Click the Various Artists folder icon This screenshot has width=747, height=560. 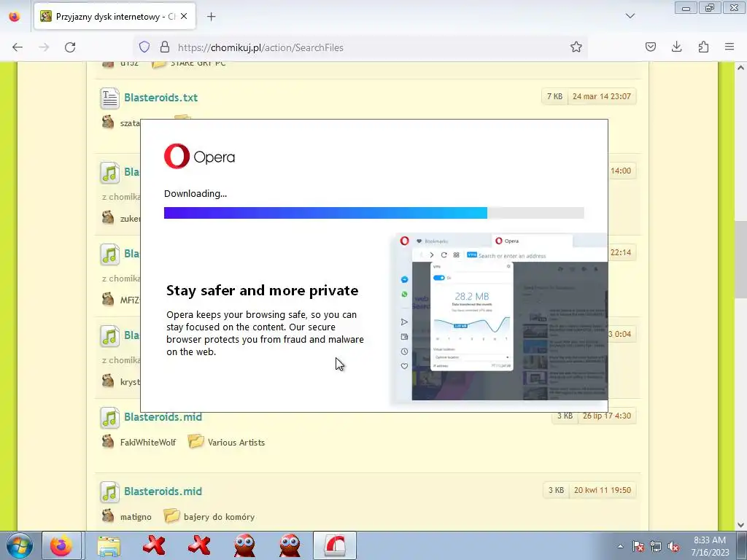(196, 441)
